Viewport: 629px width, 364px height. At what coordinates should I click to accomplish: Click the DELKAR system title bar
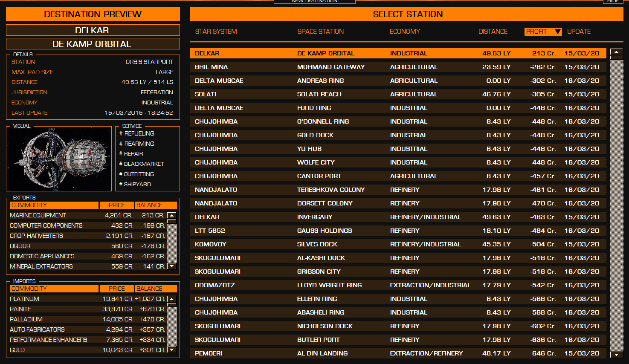[93, 30]
